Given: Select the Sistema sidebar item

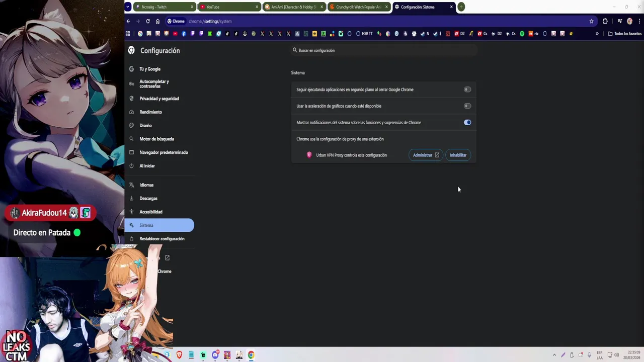Looking at the screenshot, I should (159, 225).
